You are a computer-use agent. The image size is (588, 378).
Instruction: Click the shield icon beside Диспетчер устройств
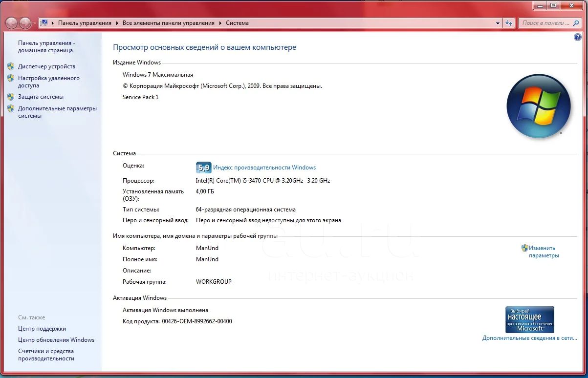point(11,66)
